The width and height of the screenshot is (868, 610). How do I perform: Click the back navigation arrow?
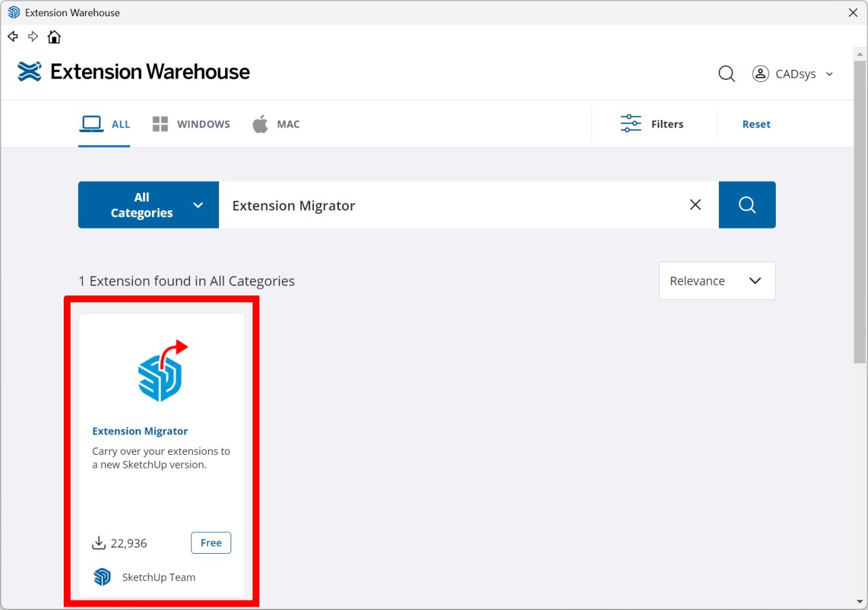tap(12, 37)
